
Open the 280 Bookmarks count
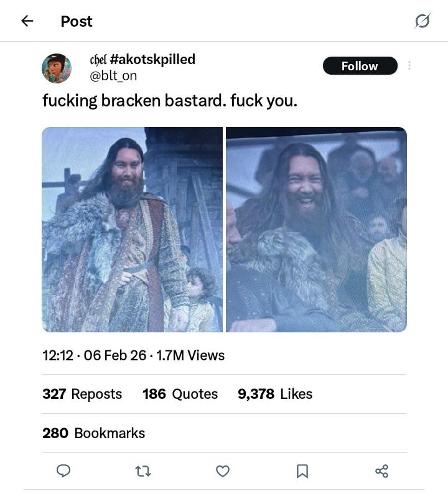[x=93, y=433]
